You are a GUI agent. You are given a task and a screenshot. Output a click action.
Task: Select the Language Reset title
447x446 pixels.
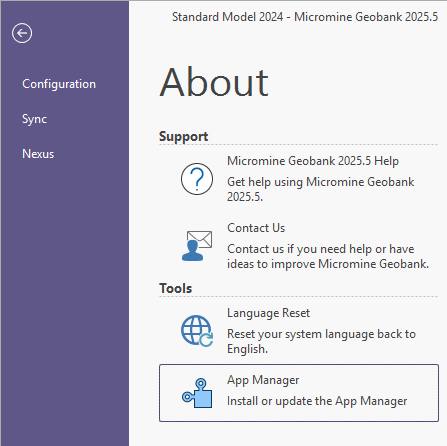point(268,313)
